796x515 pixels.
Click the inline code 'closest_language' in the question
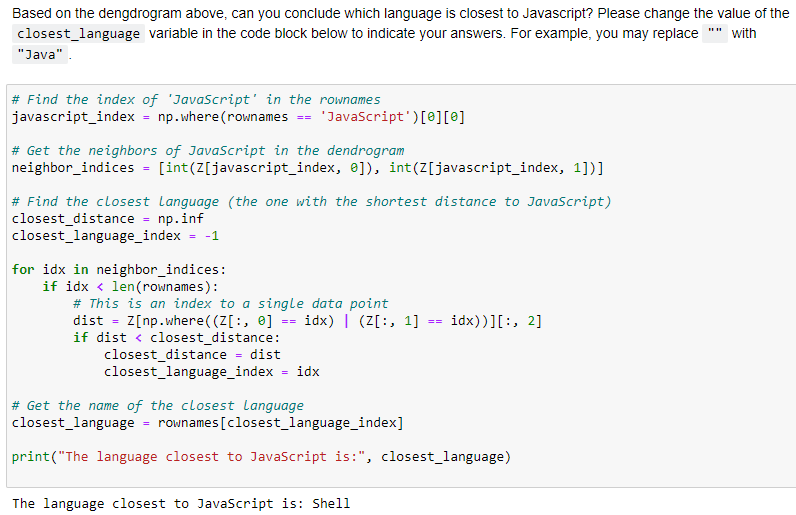78,34
